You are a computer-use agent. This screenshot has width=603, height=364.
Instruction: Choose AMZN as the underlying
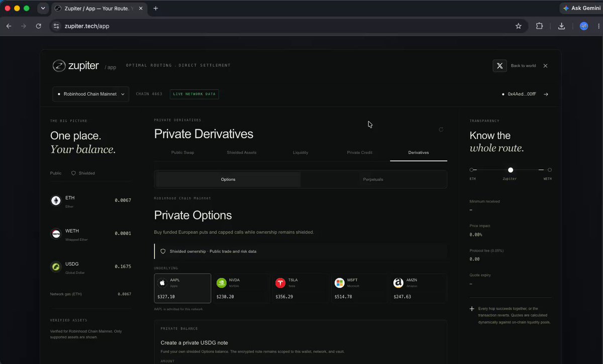(x=419, y=288)
